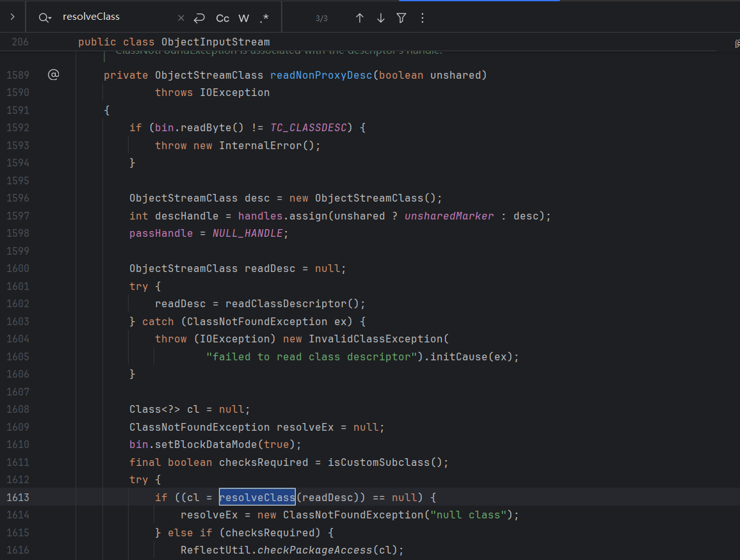
Task: Open search history dropdown magnifier
Action: (x=44, y=18)
